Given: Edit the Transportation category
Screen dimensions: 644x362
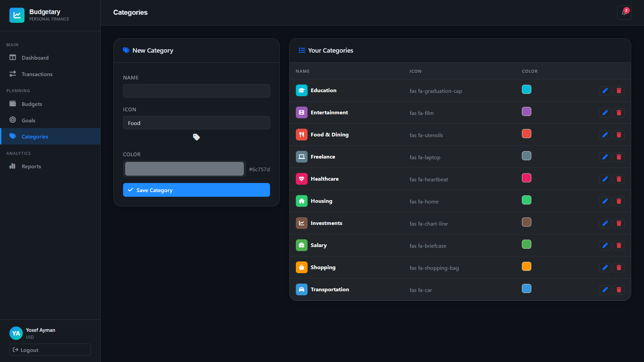Looking at the screenshot, I should click(605, 290).
